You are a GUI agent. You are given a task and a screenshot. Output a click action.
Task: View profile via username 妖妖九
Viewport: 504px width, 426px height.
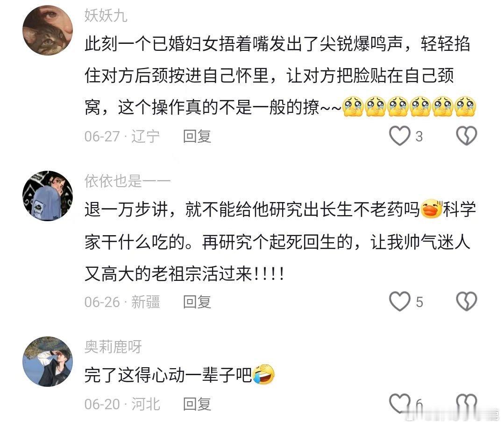point(106,15)
